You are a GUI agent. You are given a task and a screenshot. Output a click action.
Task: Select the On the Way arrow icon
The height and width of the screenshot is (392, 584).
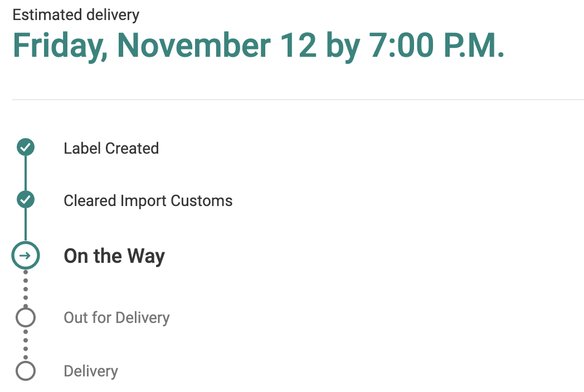26,256
